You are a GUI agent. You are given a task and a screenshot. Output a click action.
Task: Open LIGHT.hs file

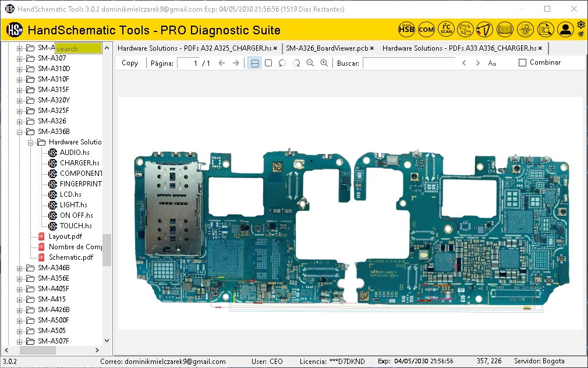point(73,205)
